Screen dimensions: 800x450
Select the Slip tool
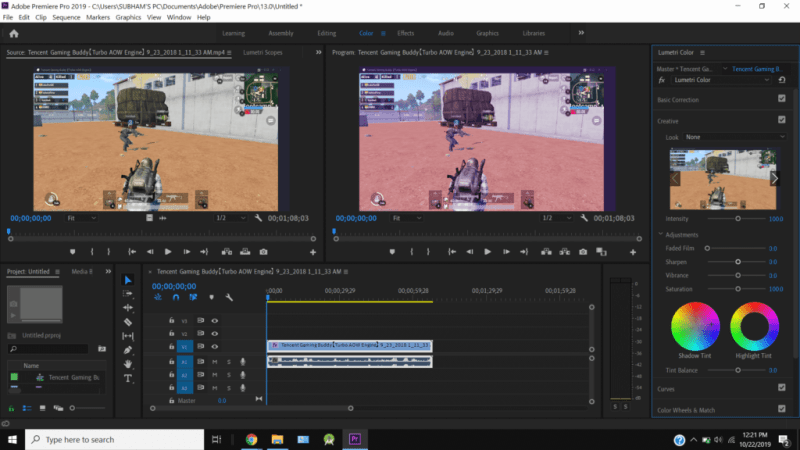128,336
